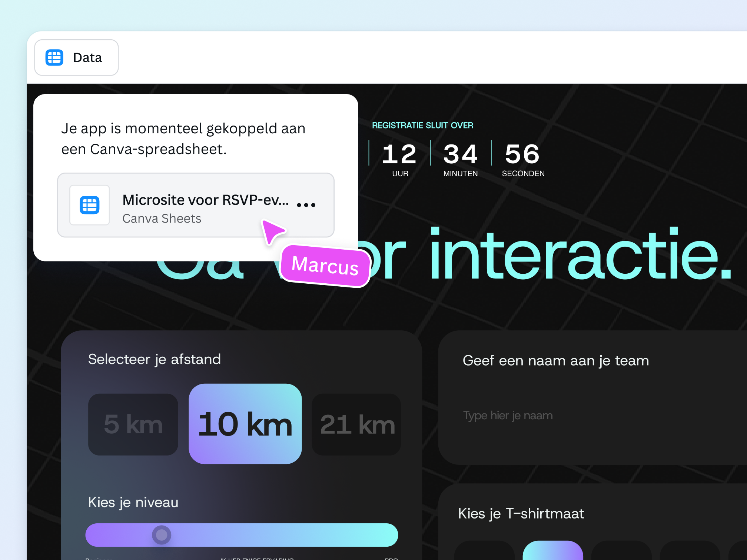
Task: Click the blue Data table icon
Action: (x=54, y=58)
